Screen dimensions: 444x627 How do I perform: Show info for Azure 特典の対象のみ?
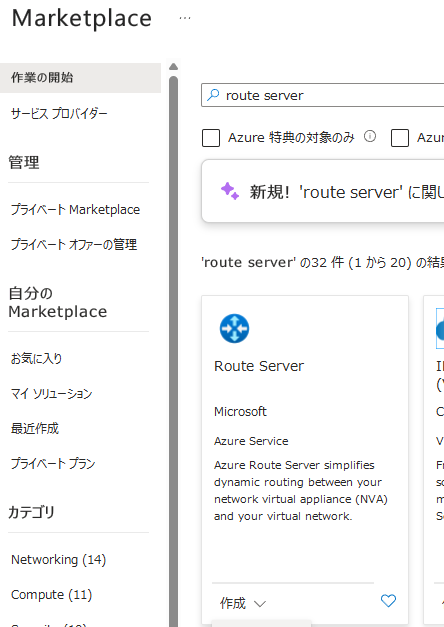[x=370, y=137]
